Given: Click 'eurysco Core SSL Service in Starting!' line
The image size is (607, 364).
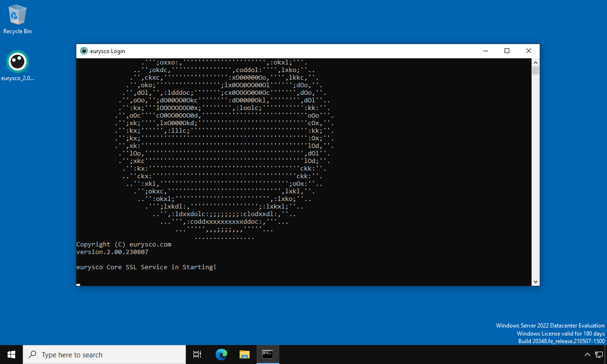Looking at the screenshot, I should (146, 267).
